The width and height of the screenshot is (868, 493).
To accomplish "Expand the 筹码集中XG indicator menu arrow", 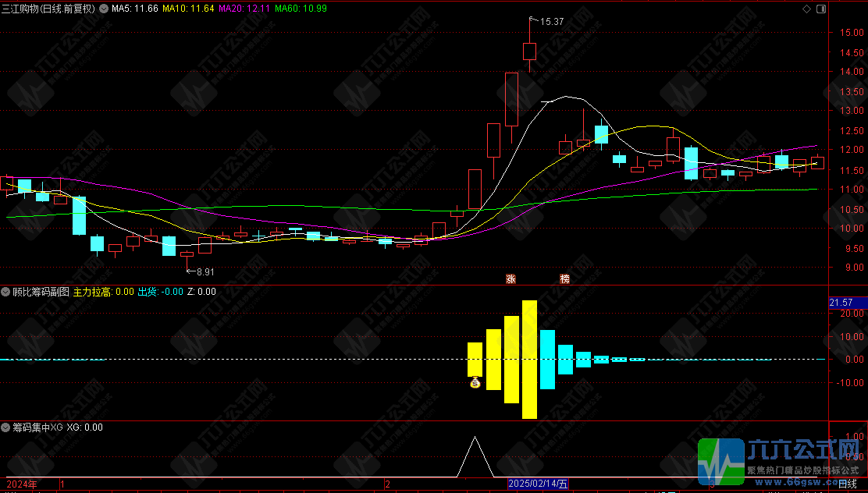I will (x=6, y=427).
